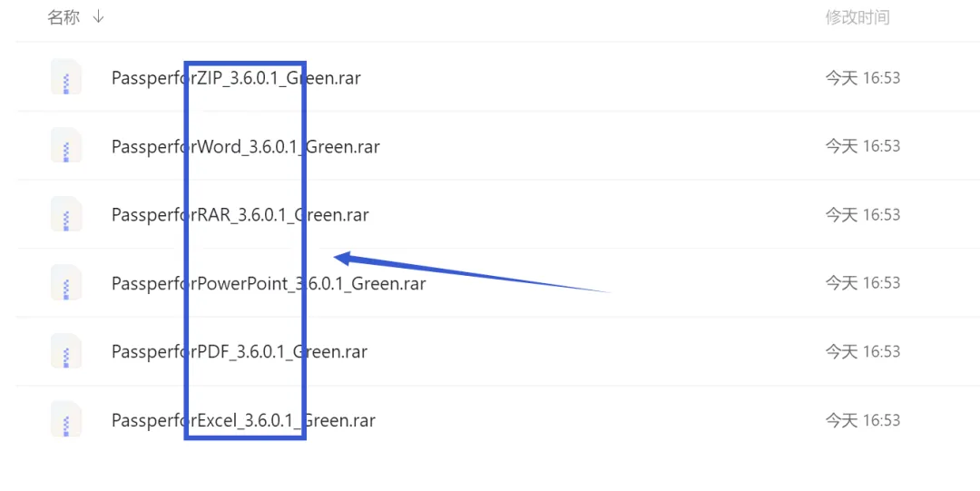
Task: Click the PassperforRAR archive file icon
Action: pyautogui.click(x=66, y=214)
